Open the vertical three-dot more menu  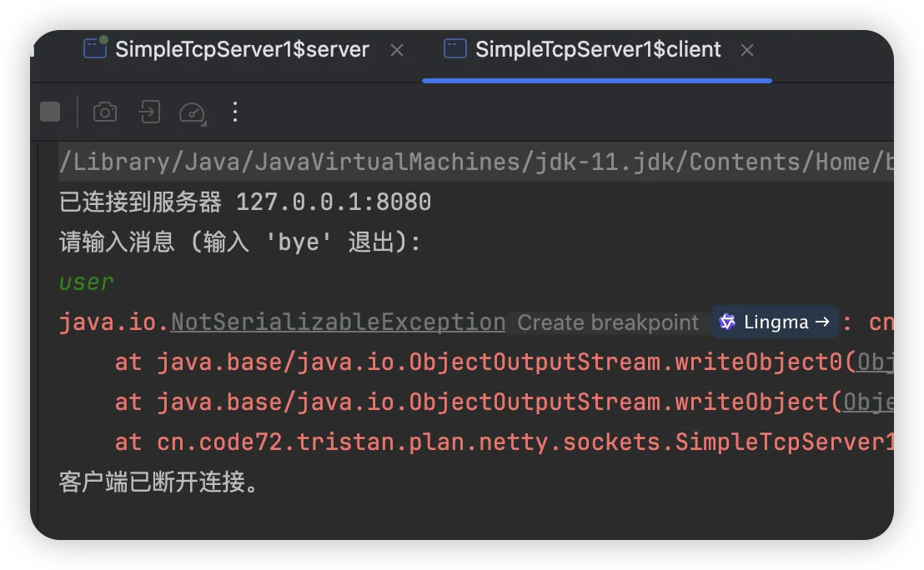click(235, 112)
